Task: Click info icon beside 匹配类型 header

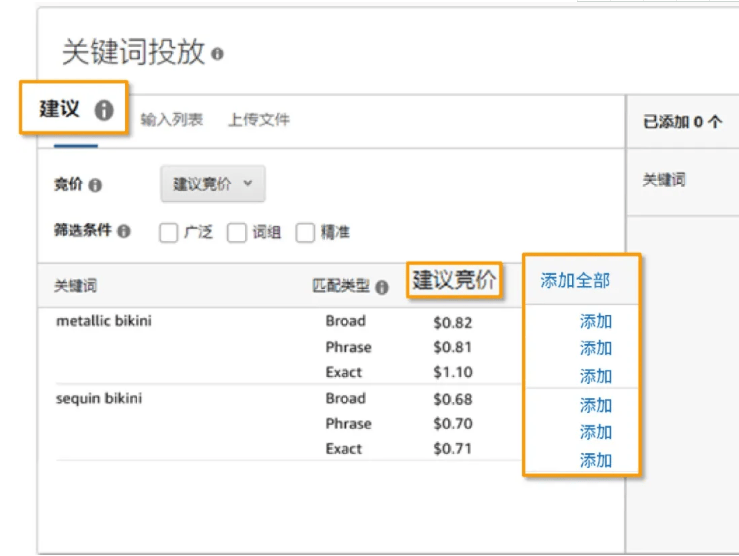Action: click(382, 287)
